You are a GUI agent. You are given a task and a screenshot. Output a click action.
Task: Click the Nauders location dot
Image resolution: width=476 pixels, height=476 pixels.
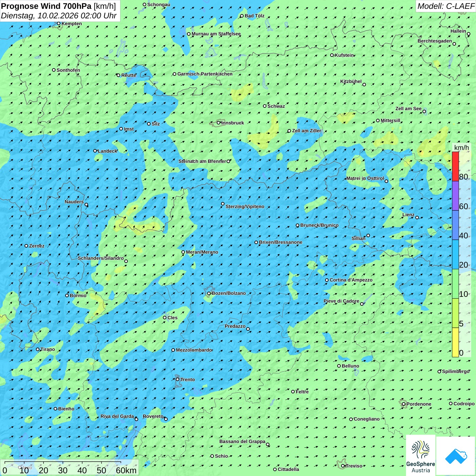[x=86, y=205]
